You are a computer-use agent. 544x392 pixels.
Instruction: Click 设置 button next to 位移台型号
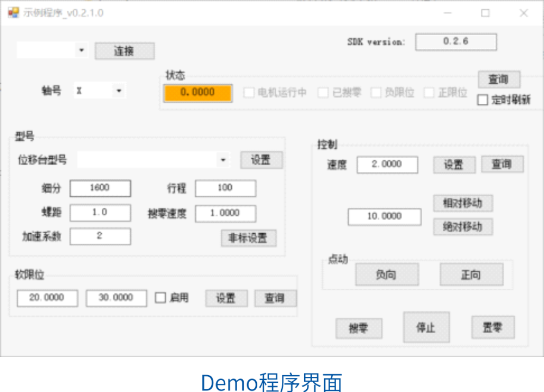pyautogui.click(x=261, y=160)
